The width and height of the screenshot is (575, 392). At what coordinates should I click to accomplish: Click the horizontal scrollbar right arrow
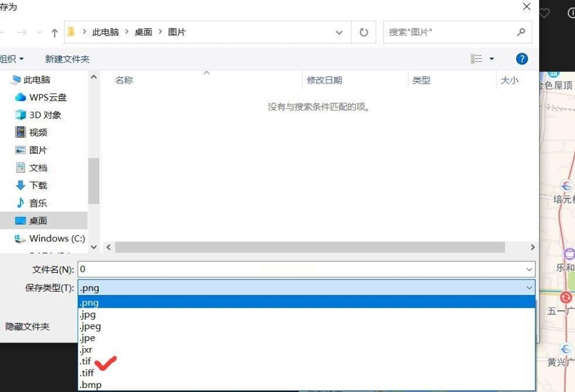pos(533,247)
